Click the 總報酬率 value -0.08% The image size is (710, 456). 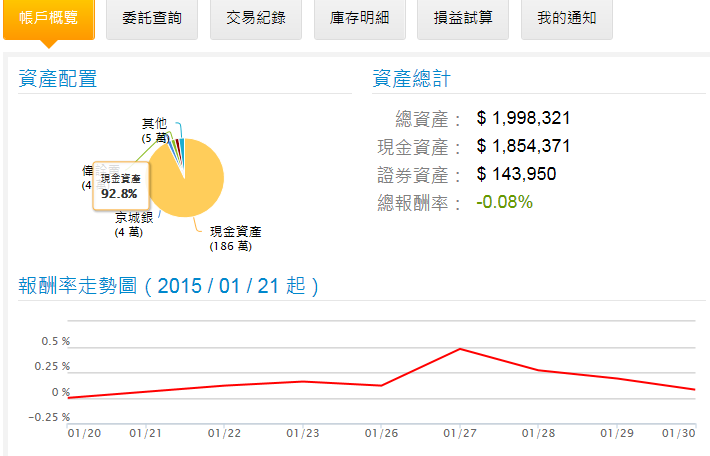(505, 203)
